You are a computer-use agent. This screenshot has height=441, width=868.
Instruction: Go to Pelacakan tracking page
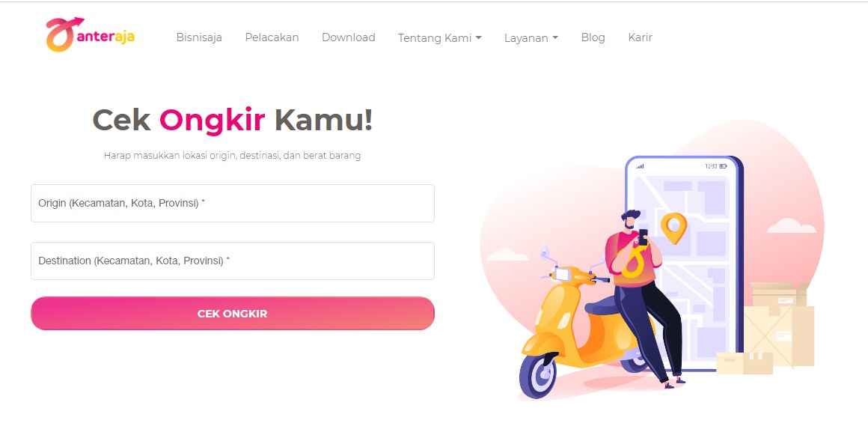(x=272, y=37)
